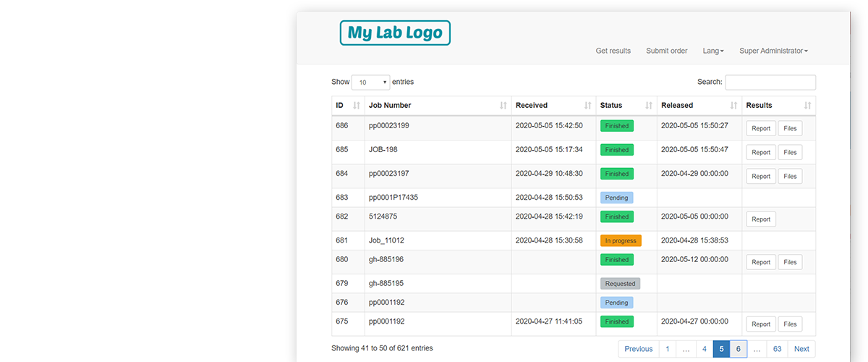Sort table by Status column
Screen dimensions: 868x362
click(x=626, y=106)
